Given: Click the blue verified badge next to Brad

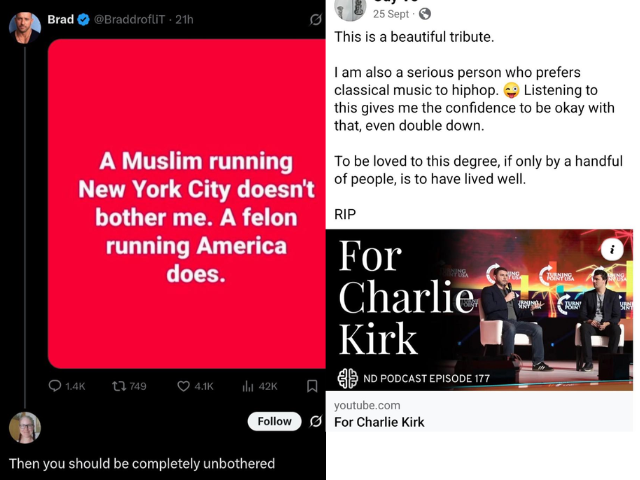Looking at the screenshot, I should point(84,20).
